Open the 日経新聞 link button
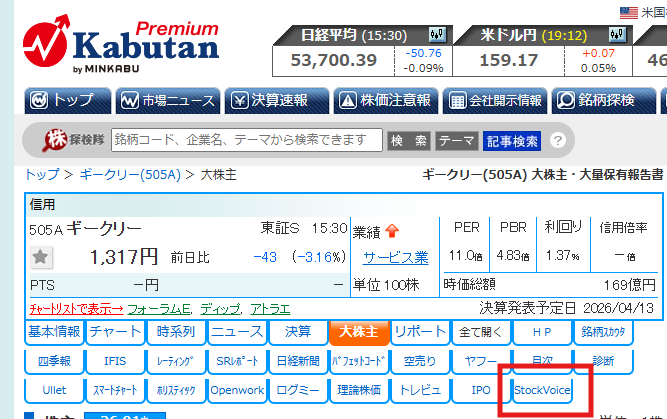 coord(298,362)
